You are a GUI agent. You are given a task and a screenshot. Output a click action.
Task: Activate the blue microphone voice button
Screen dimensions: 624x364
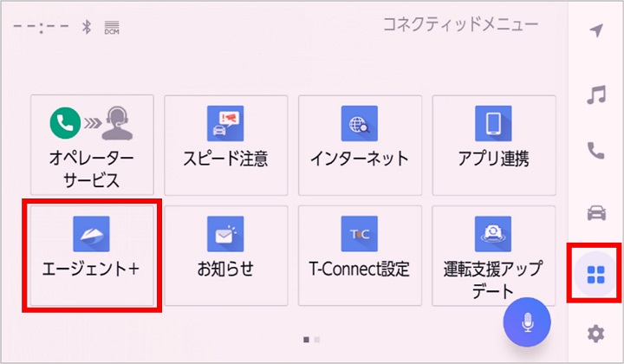(527, 322)
